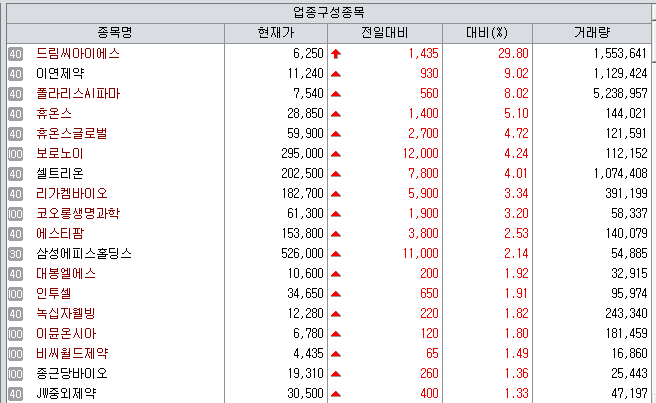
Task: Click the change value 12,000 for 보로노이
Action: 420,154
